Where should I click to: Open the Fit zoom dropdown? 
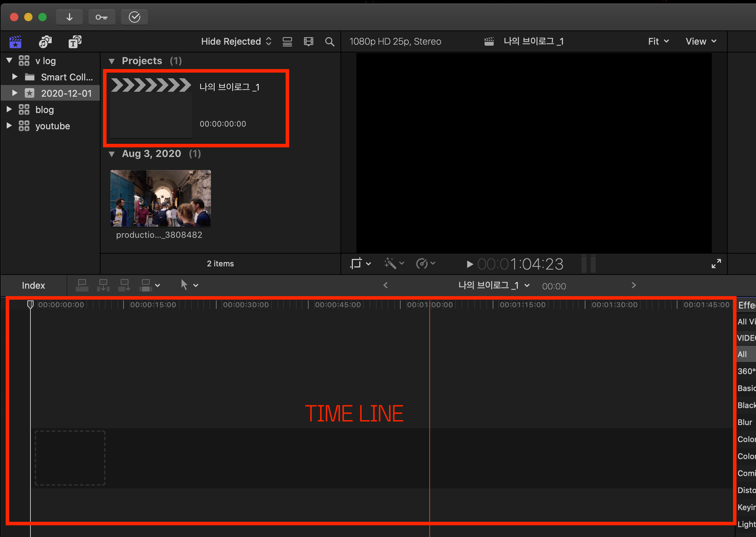point(658,41)
